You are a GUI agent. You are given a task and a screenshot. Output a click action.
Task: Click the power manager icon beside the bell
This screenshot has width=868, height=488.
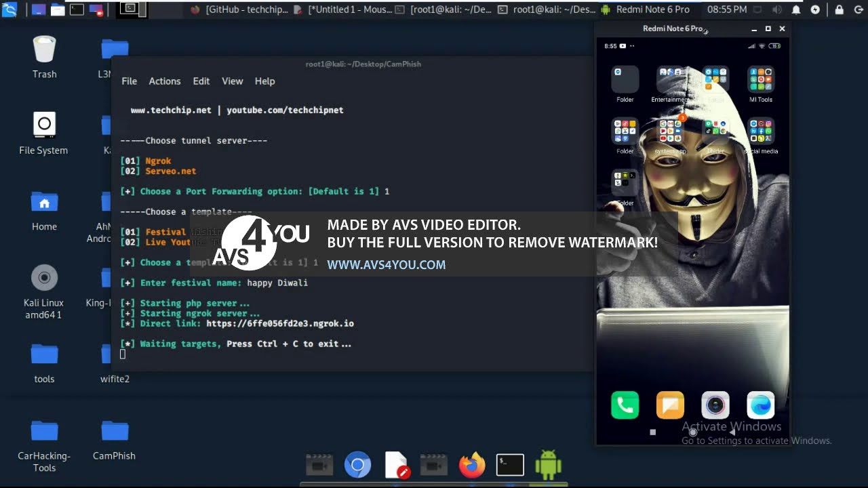click(815, 9)
